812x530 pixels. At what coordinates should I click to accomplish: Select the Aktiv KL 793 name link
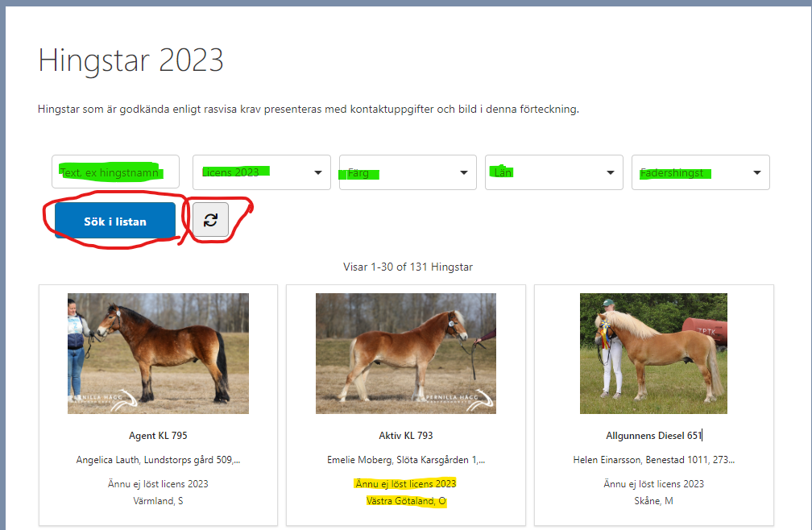[x=406, y=436]
